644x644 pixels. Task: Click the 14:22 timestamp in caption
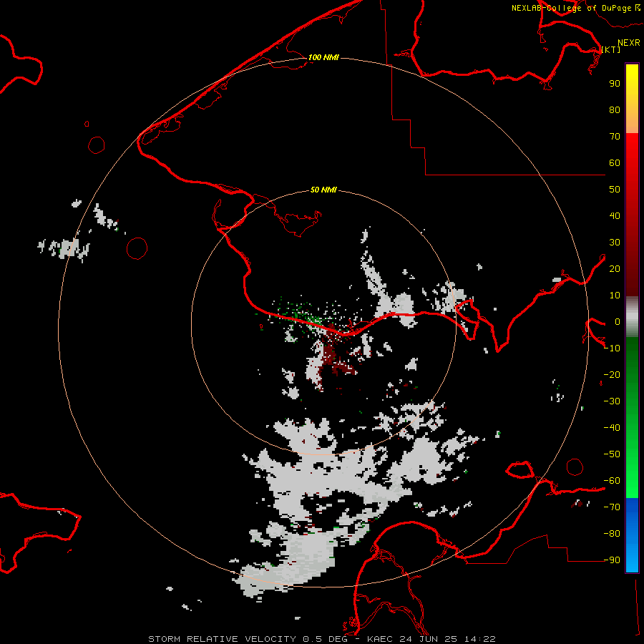tap(479, 639)
